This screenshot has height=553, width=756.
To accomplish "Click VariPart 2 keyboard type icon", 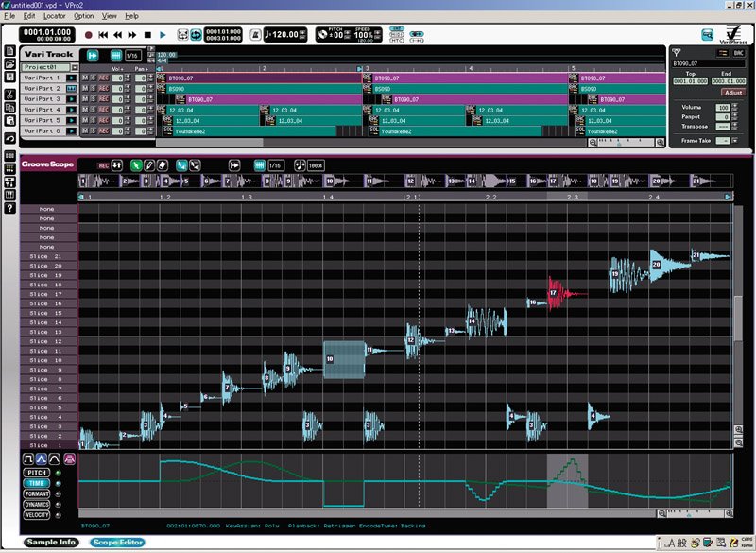I will (x=72, y=88).
